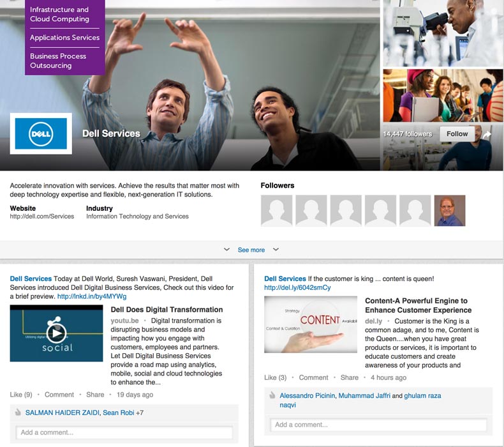504x447 pixels.
Task: Open the http://dell.com/Services website link
Action: (41, 216)
